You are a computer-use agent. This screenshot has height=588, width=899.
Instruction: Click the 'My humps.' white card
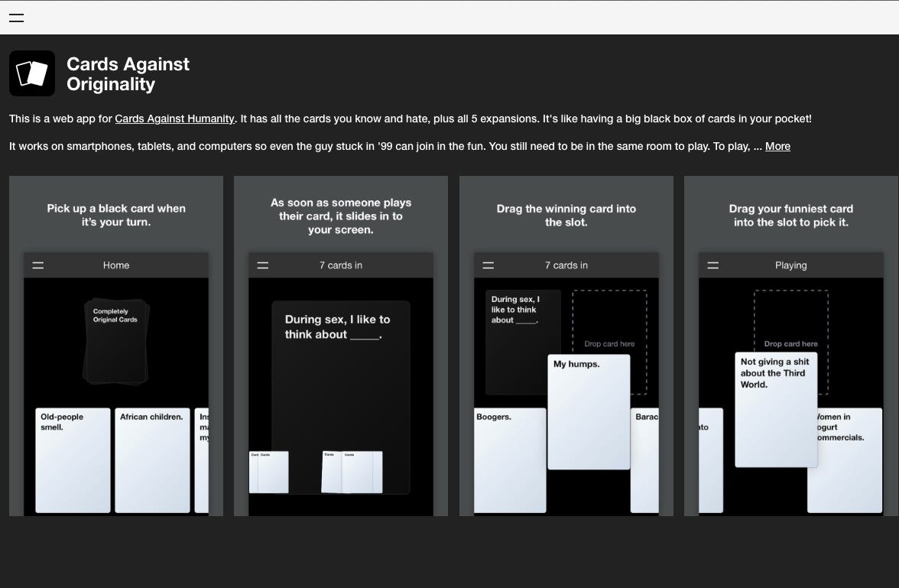589,412
